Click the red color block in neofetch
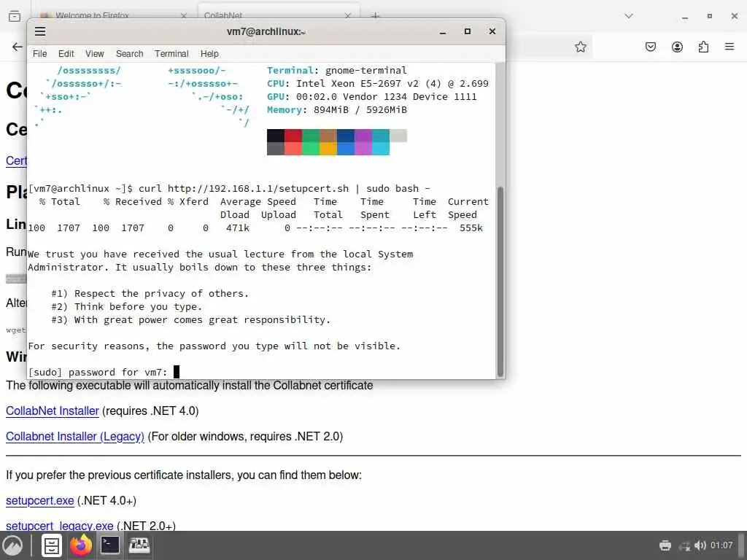747x560 pixels. point(293,135)
